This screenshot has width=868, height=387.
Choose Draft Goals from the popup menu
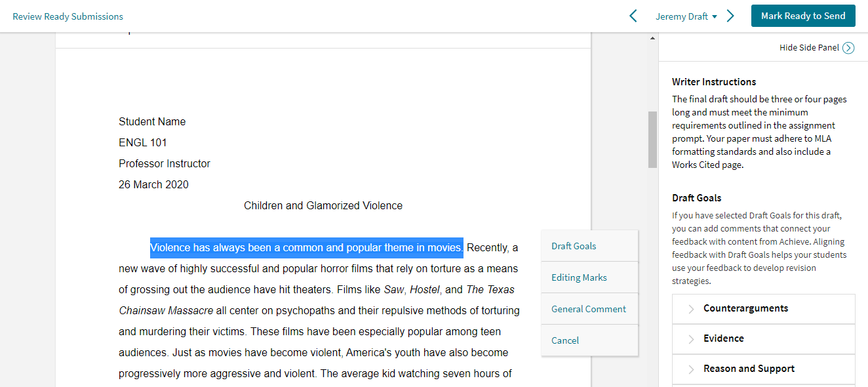pos(574,246)
